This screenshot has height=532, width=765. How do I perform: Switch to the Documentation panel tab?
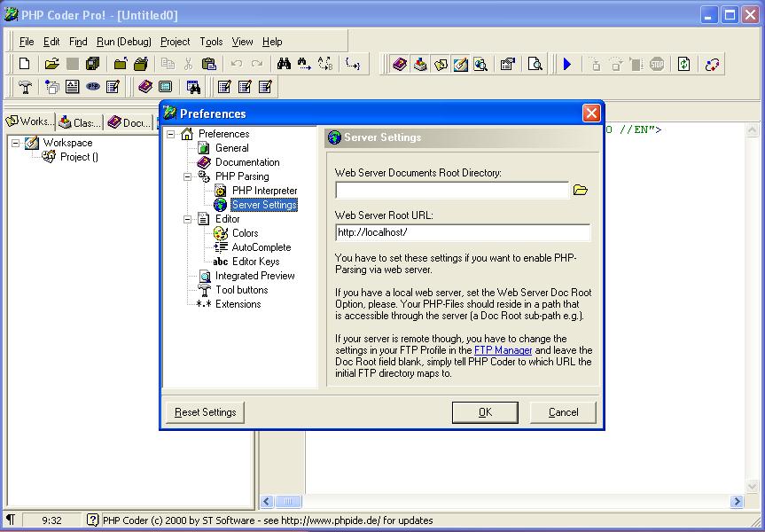129,122
